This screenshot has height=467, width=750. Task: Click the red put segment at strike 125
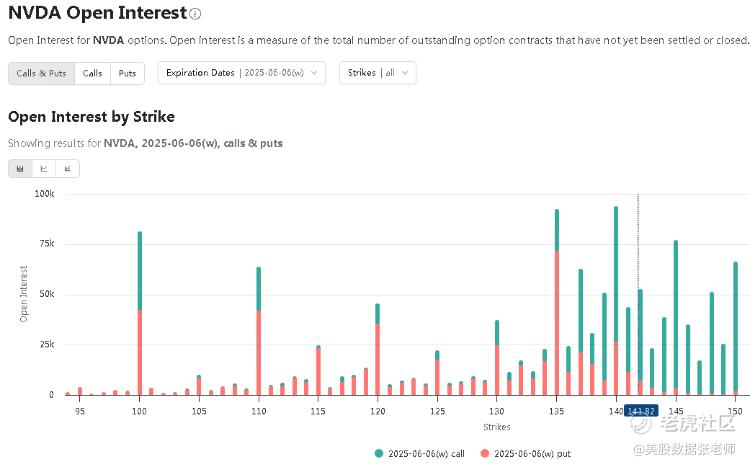pyautogui.click(x=437, y=378)
